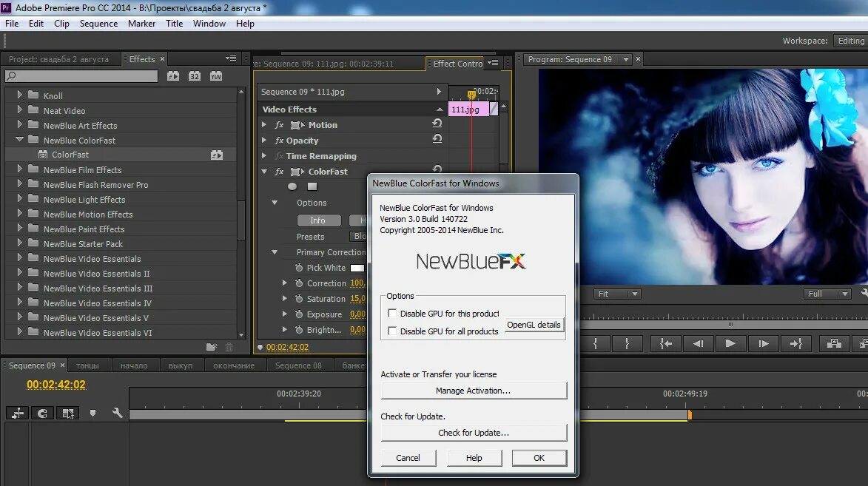Toggle the fx switch for ColorFast effect
The image size is (868, 486).
click(x=280, y=172)
